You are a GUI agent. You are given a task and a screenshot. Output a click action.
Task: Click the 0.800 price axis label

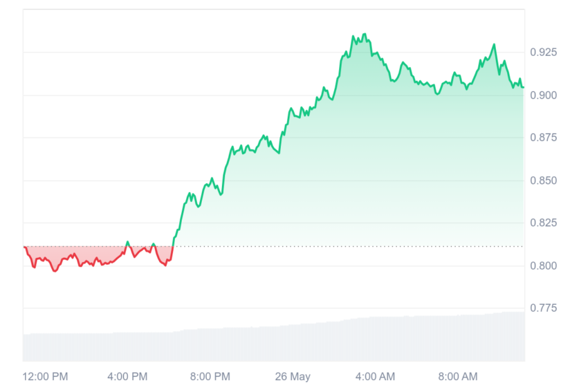pyautogui.click(x=543, y=265)
